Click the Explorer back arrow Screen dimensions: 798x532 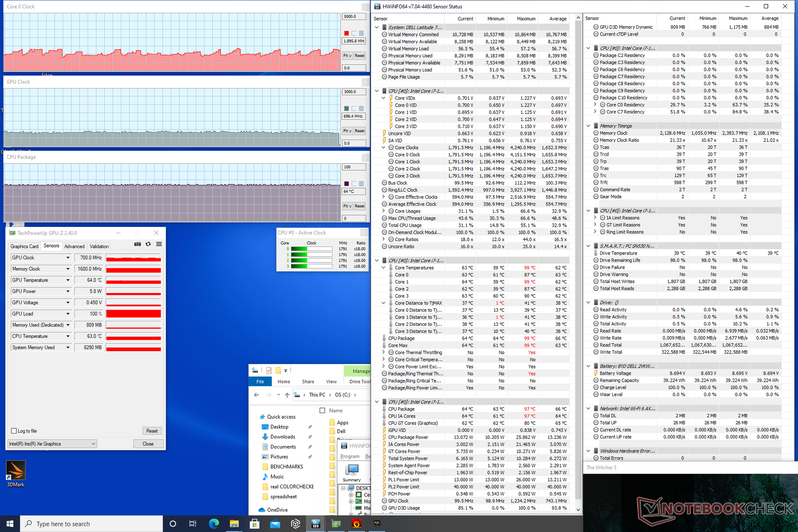(257, 395)
